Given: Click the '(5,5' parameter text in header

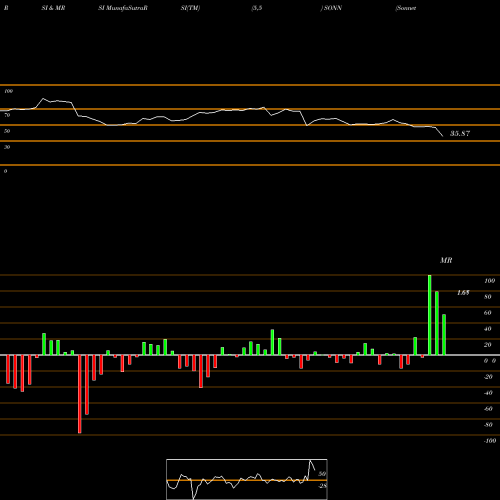Looking at the screenshot, I should pos(257,8).
